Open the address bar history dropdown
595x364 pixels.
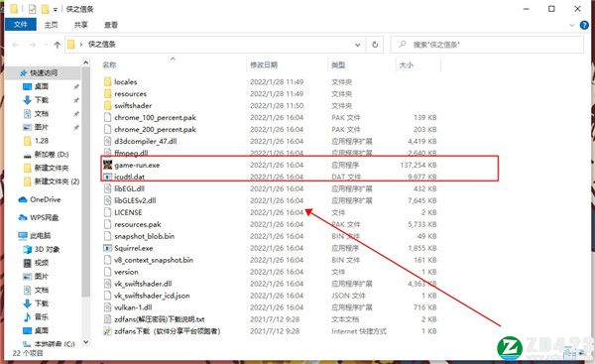357,45
